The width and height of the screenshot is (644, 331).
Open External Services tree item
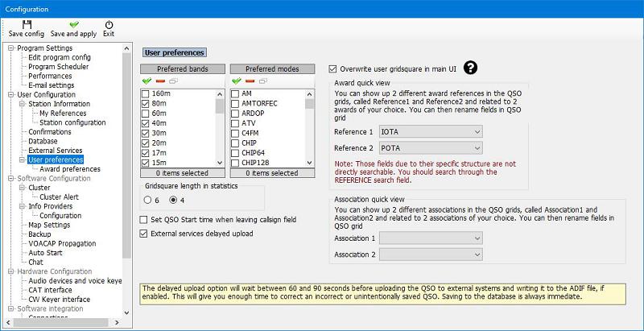pyautogui.click(x=55, y=151)
